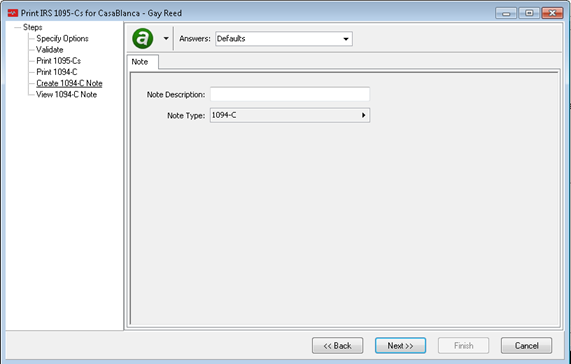Image resolution: width=571 pixels, height=364 pixels.
Task: Jump to View 1094-C Note step
Action: pyautogui.click(x=66, y=95)
